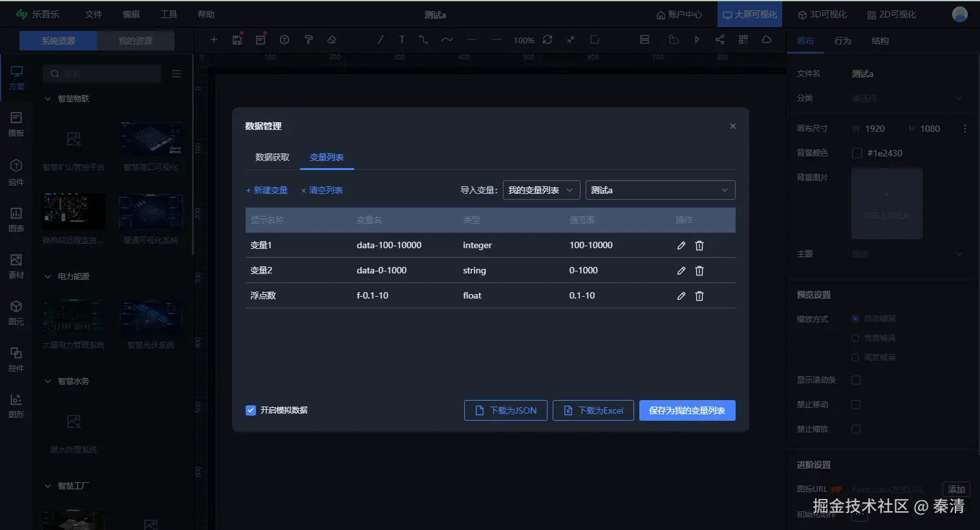Open the 控件 sidebar section
This screenshot has height=530, width=980.
click(x=16, y=359)
